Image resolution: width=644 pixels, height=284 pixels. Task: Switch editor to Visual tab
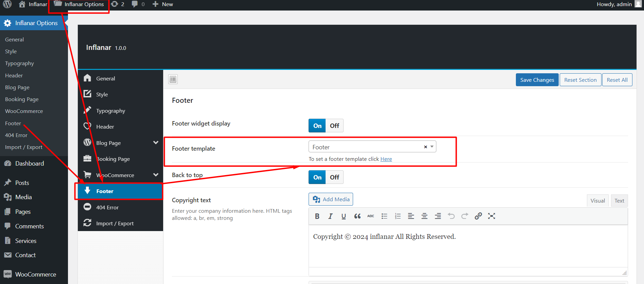pyautogui.click(x=597, y=201)
